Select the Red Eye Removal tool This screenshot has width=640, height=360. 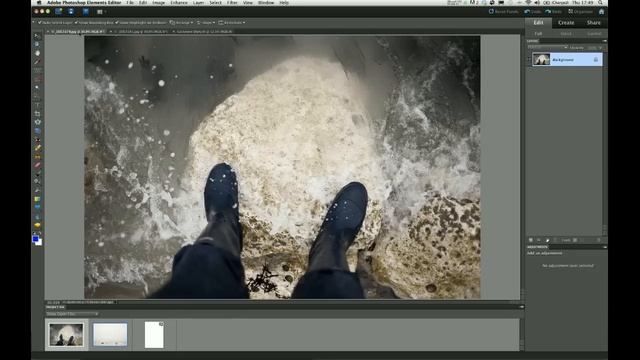pos(37,140)
